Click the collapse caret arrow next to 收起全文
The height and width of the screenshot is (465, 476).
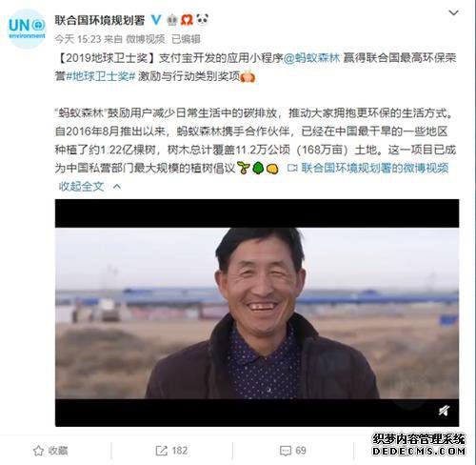click(117, 187)
